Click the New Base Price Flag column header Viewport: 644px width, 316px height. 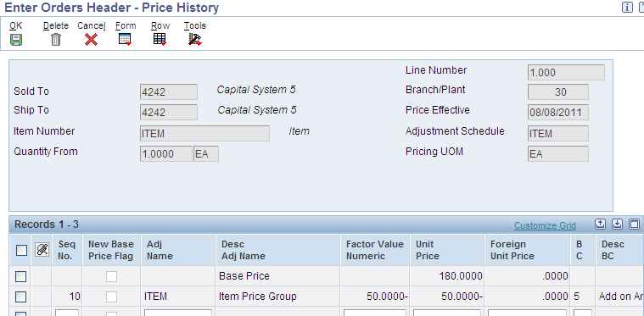111,250
